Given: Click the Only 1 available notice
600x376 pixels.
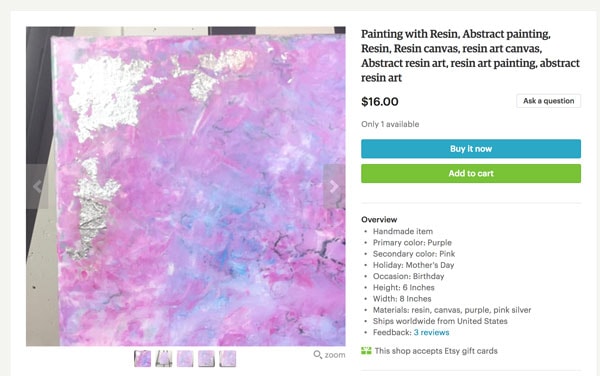Looking at the screenshot, I should [x=390, y=124].
